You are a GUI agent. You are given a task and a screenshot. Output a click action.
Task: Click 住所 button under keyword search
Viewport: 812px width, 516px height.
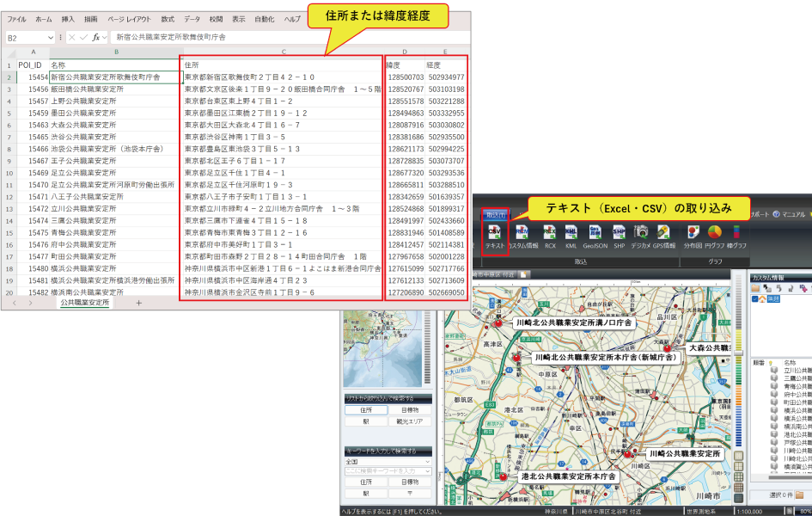point(366,482)
